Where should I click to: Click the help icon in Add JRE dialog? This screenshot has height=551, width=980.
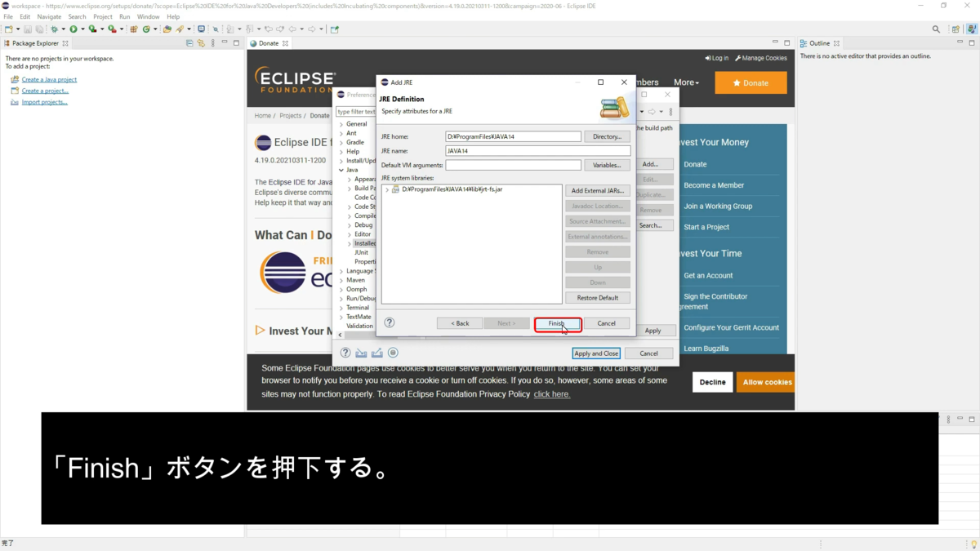pos(390,322)
